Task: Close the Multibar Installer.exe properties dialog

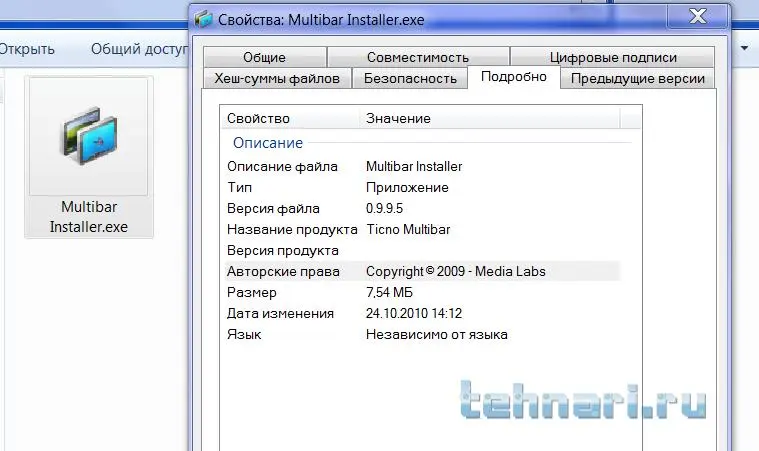Action: tap(698, 17)
